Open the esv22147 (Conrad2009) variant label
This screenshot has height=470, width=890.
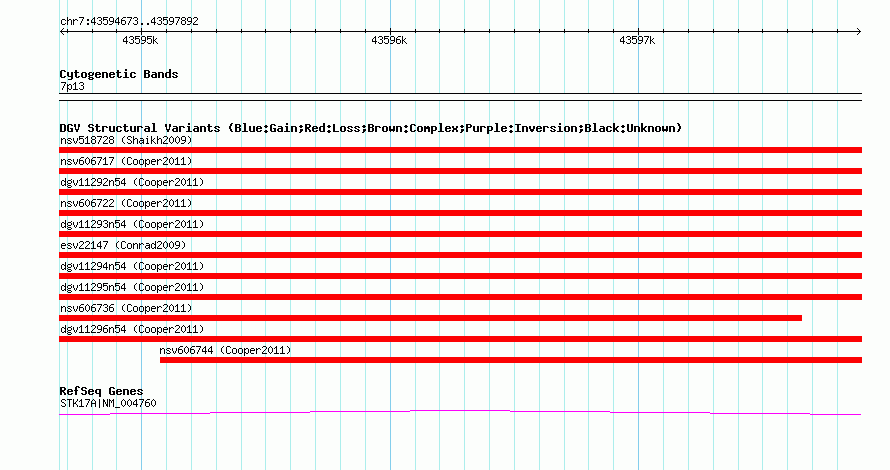click(x=123, y=245)
